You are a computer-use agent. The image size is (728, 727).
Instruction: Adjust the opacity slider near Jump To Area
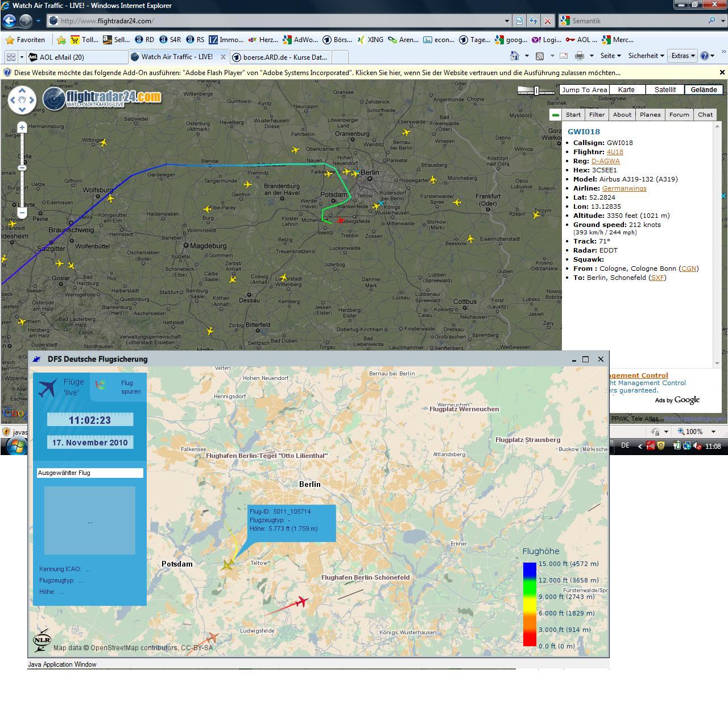[536, 91]
